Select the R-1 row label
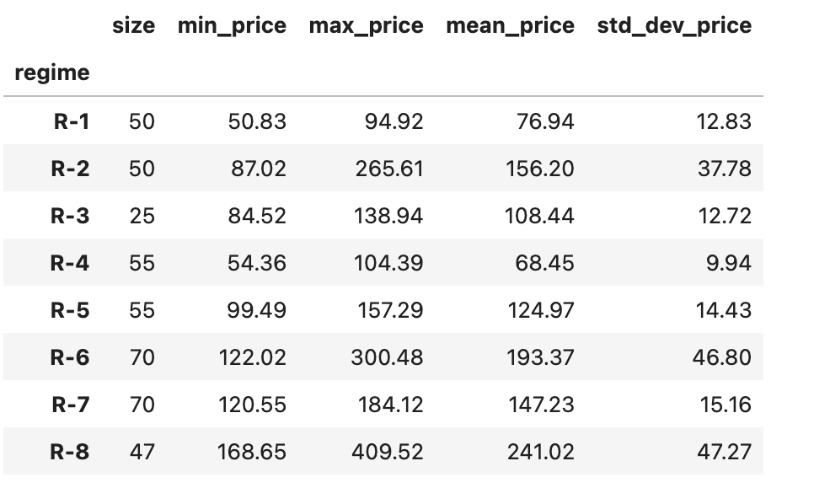 (x=72, y=121)
